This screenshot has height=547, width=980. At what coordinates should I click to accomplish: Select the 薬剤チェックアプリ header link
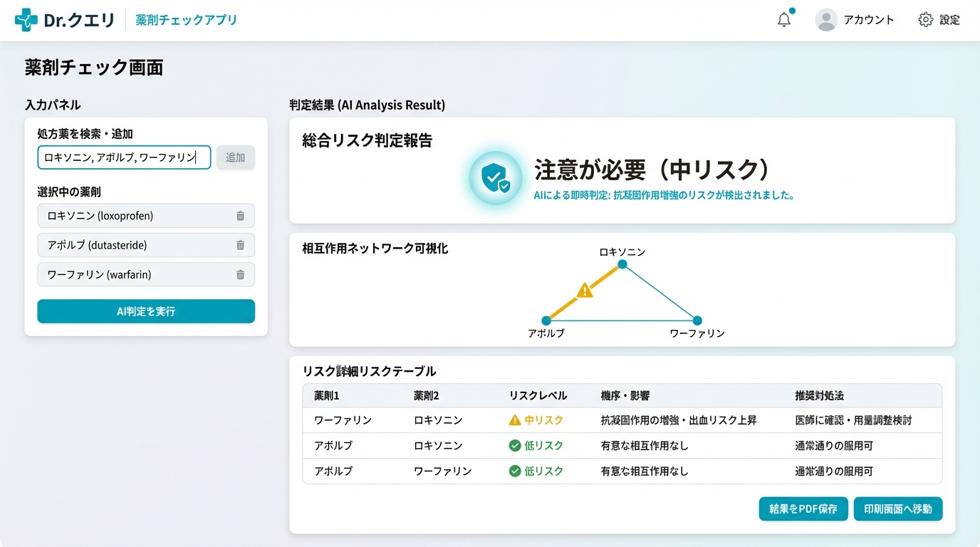pyautogui.click(x=185, y=20)
